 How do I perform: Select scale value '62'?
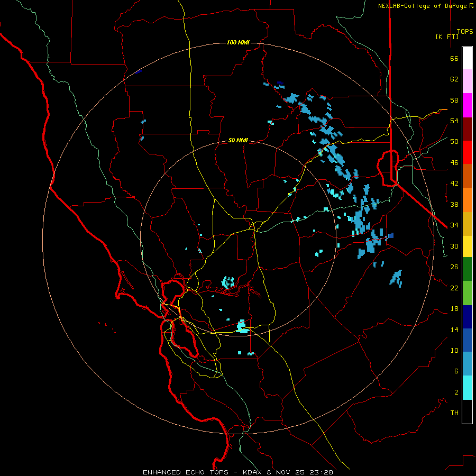pyautogui.click(x=454, y=79)
